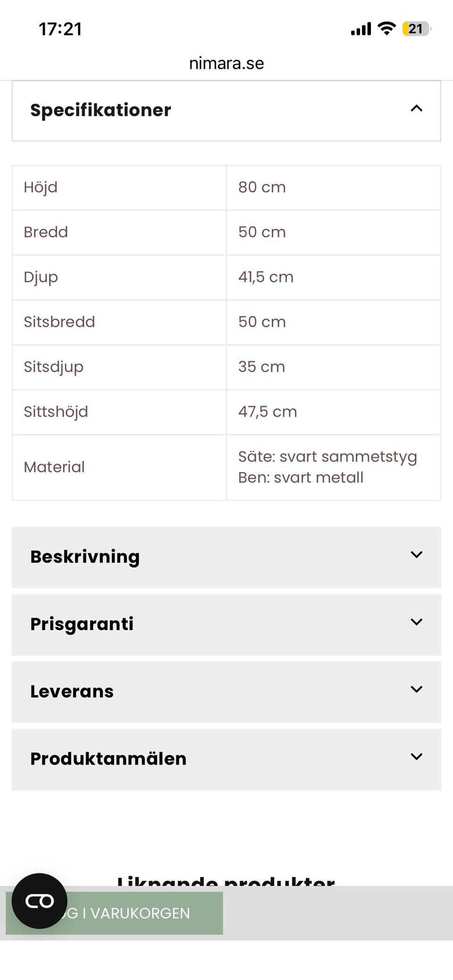Tap the nimara.se address bar
The height and width of the screenshot is (980, 453).
pos(226,63)
